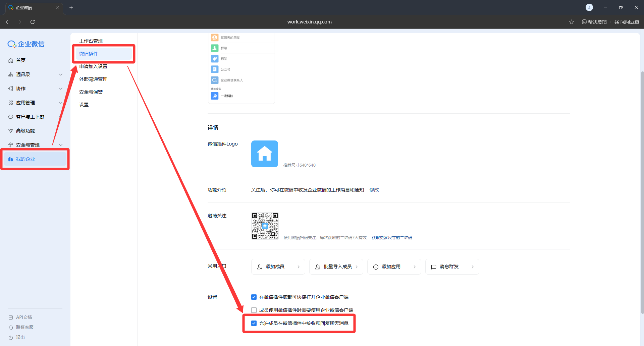Click the 企业微信 logo in sidebar
This screenshot has height=346, width=644.
pyautogui.click(x=26, y=44)
